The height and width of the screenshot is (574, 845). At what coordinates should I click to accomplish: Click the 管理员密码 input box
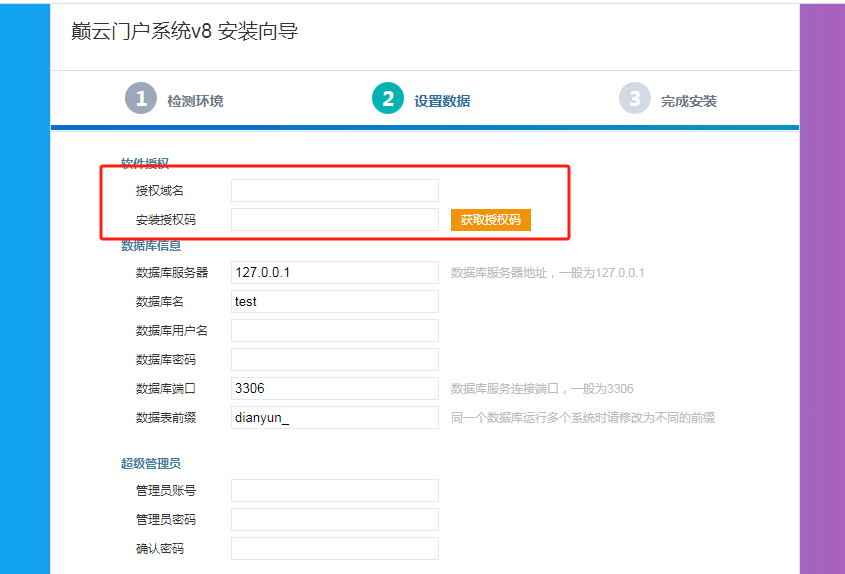334,519
